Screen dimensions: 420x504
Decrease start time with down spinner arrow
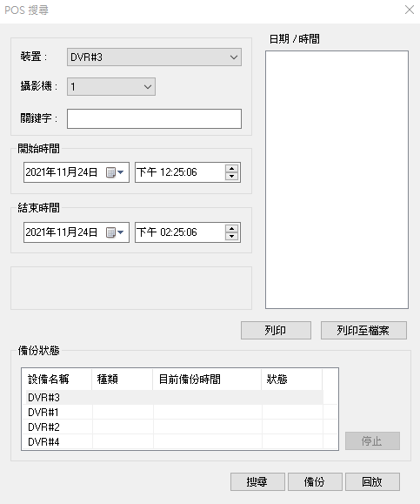click(x=231, y=177)
